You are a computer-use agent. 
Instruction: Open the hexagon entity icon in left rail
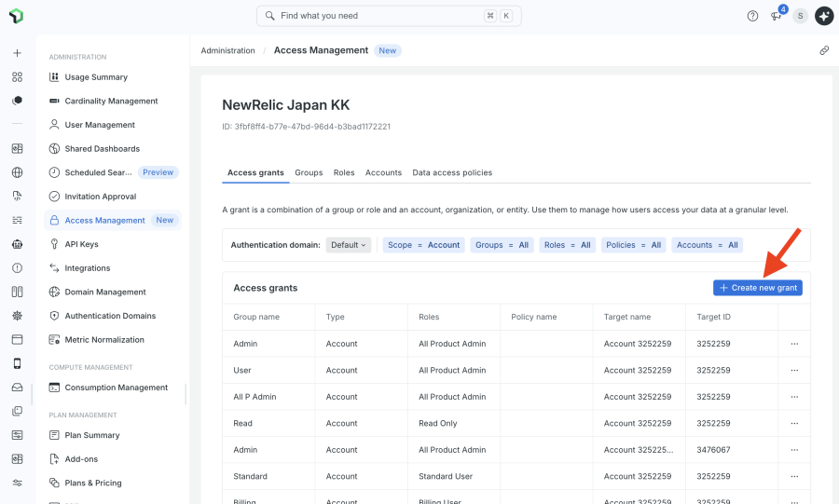click(x=17, y=101)
